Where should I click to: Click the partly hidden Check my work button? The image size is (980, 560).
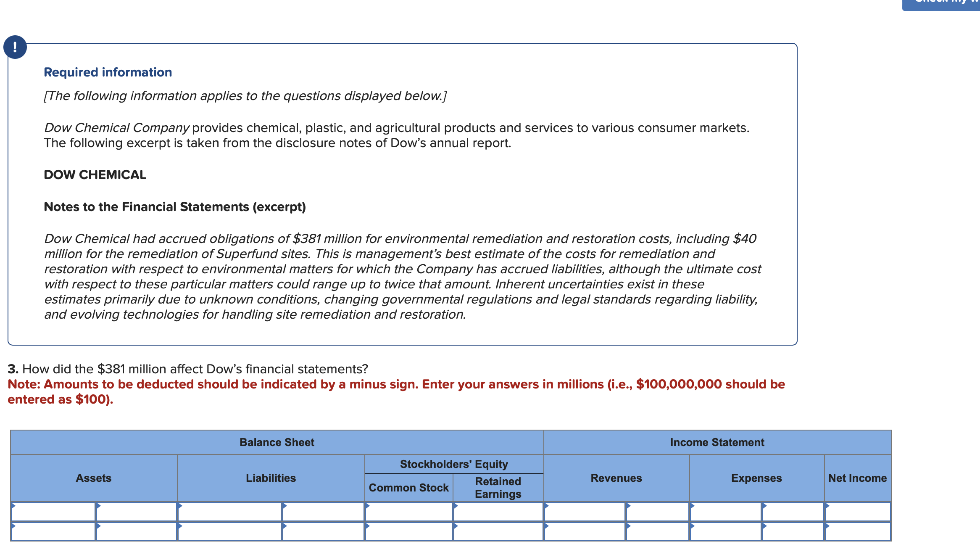(941, 5)
